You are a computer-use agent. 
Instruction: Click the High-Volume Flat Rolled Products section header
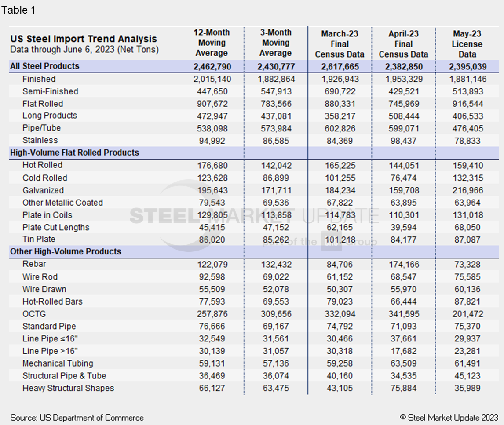74,153
